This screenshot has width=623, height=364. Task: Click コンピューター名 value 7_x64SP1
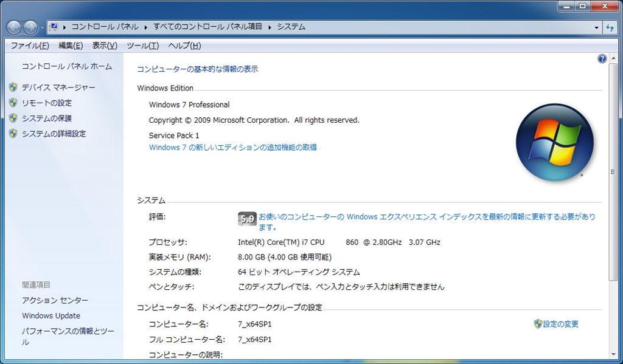255,325
